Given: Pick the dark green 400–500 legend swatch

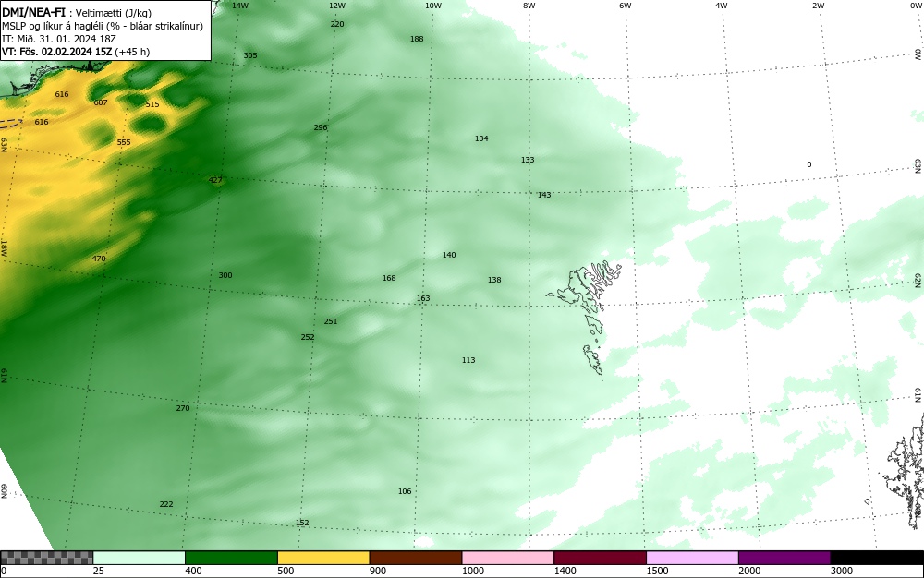Looking at the screenshot, I should [231, 558].
